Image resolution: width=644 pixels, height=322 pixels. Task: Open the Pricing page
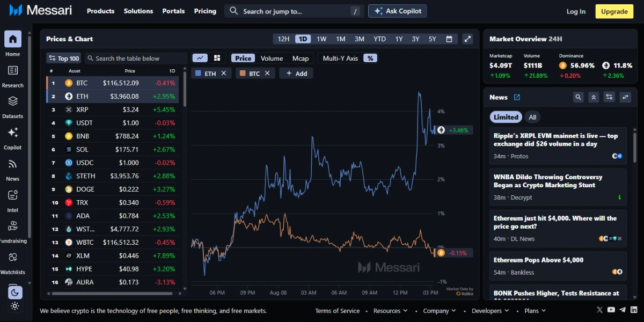[x=205, y=11]
